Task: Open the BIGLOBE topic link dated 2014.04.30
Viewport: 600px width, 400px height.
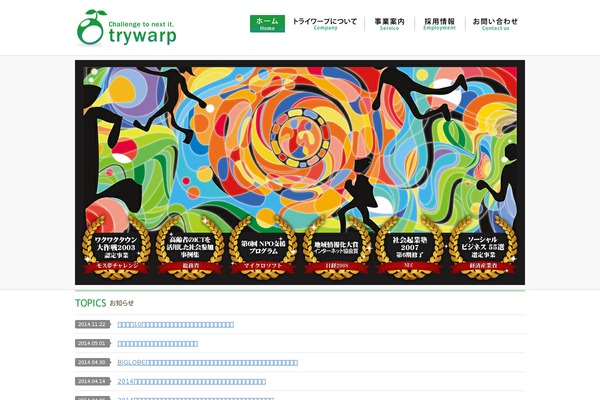Action: (x=207, y=362)
